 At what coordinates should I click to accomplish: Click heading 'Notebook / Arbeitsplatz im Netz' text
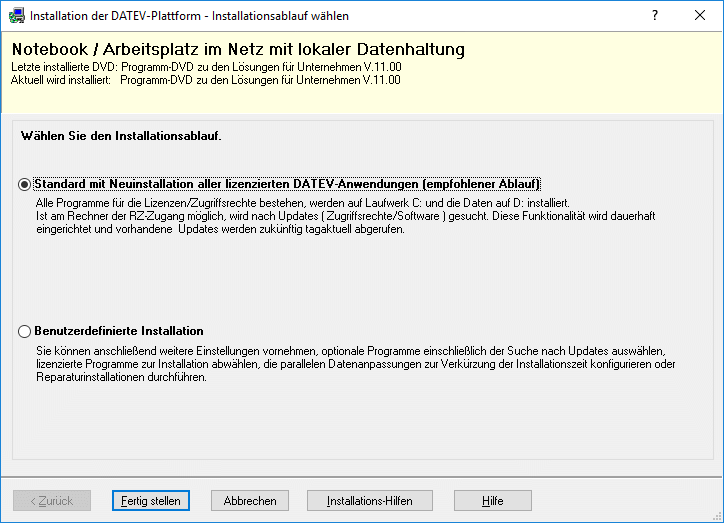tap(238, 49)
